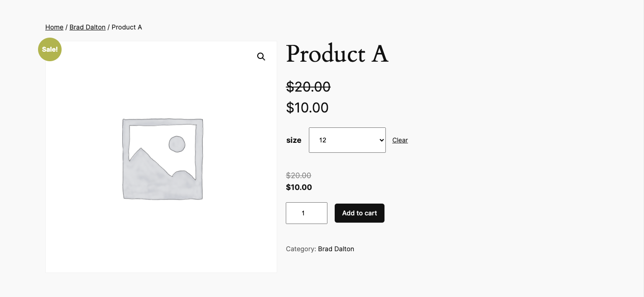The image size is (644, 297).
Task: Go to Home via breadcrumb
Action: (54, 27)
